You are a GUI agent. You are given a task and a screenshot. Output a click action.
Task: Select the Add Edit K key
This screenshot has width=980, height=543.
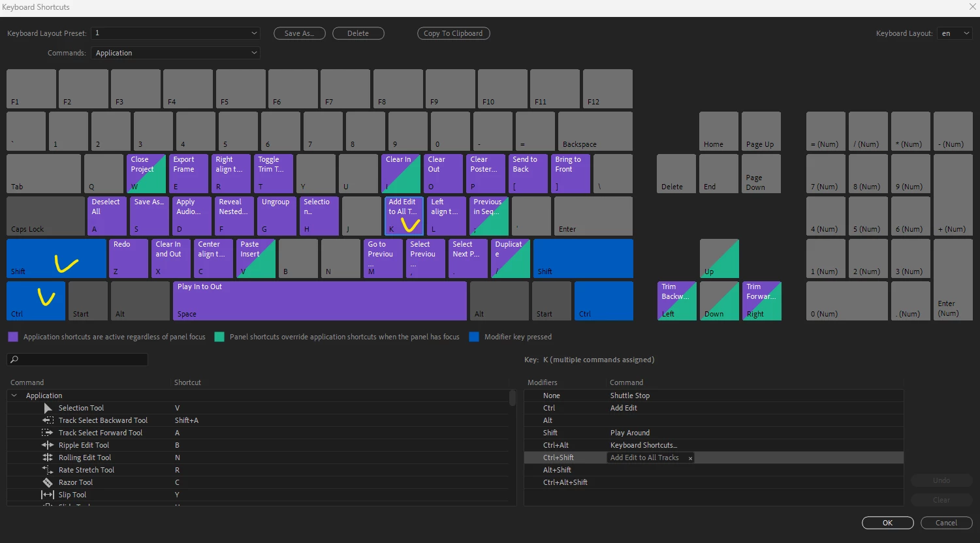404,216
